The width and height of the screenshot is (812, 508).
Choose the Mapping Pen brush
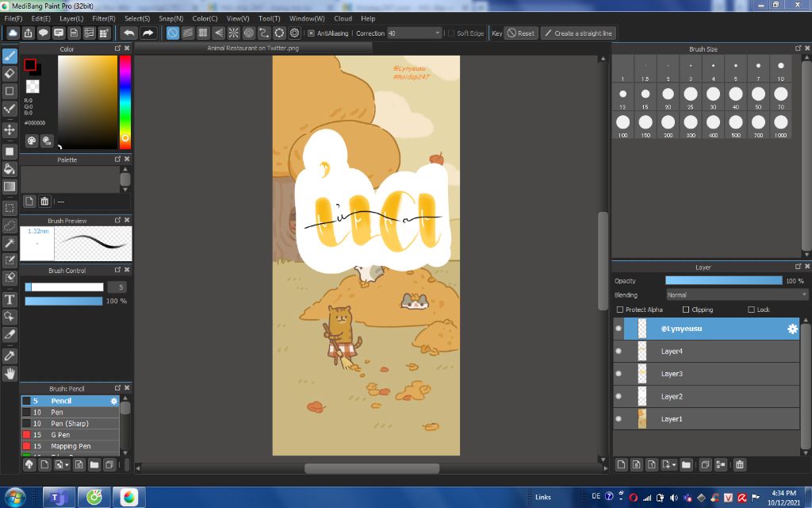(70, 446)
